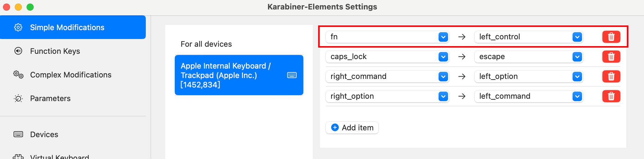Open the right_command source dropdown

[443, 77]
